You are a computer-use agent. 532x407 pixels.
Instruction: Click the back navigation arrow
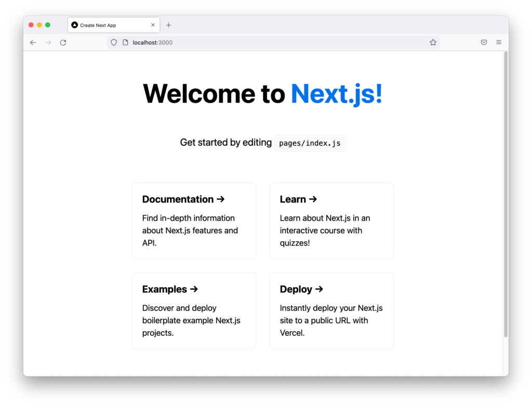(33, 42)
